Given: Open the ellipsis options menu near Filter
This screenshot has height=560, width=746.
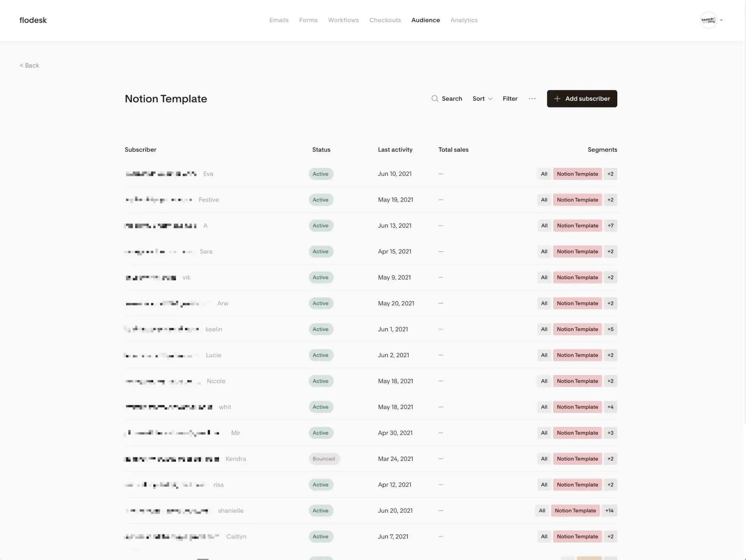Looking at the screenshot, I should [532, 98].
